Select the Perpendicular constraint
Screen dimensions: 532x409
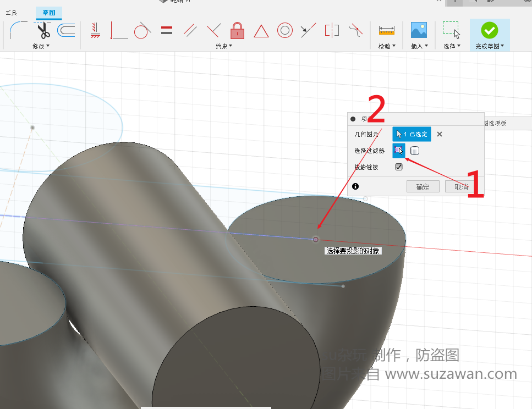(x=214, y=30)
